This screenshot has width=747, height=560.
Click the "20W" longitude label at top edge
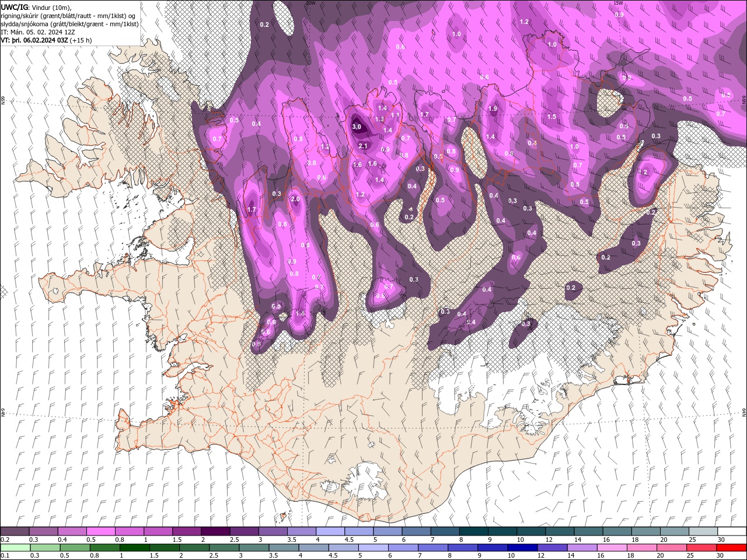click(310, 3)
